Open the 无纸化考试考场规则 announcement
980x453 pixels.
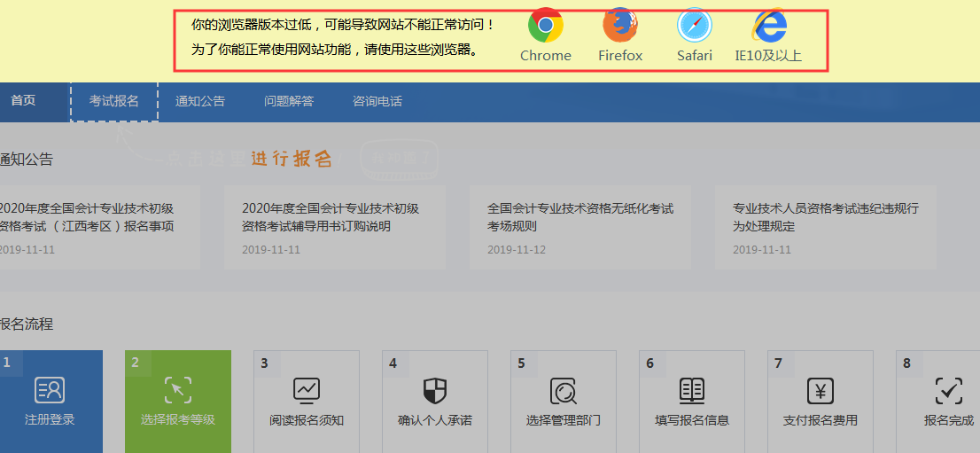[x=580, y=217]
